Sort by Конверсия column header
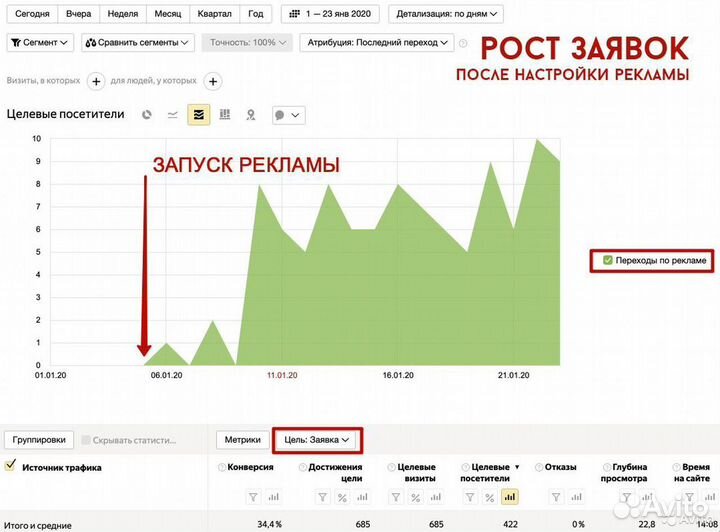 (x=250, y=467)
